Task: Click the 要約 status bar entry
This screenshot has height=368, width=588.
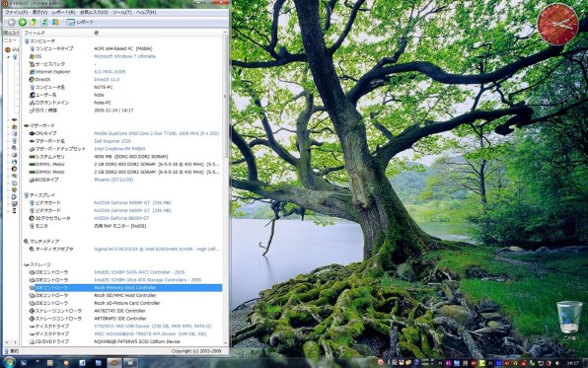Action: tap(11, 351)
